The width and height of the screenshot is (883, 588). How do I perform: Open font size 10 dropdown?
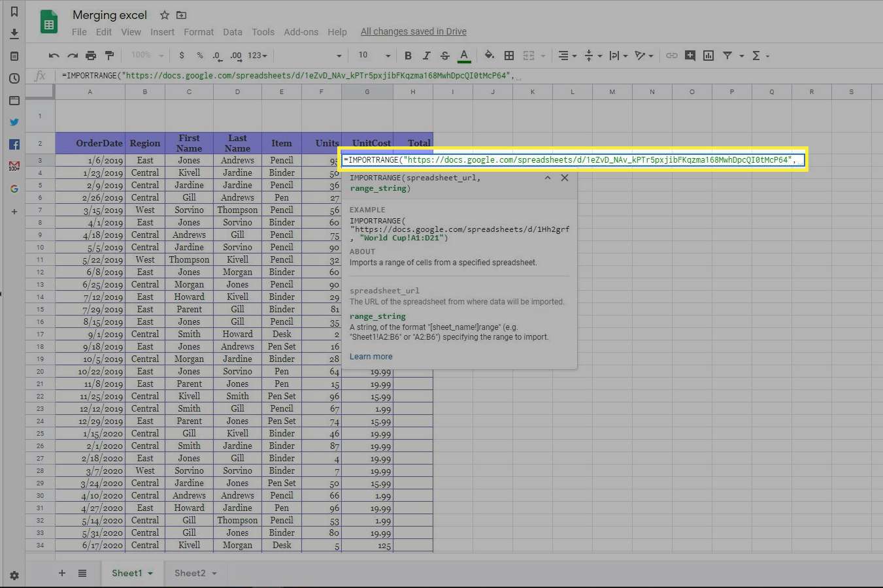click(374, 56)
